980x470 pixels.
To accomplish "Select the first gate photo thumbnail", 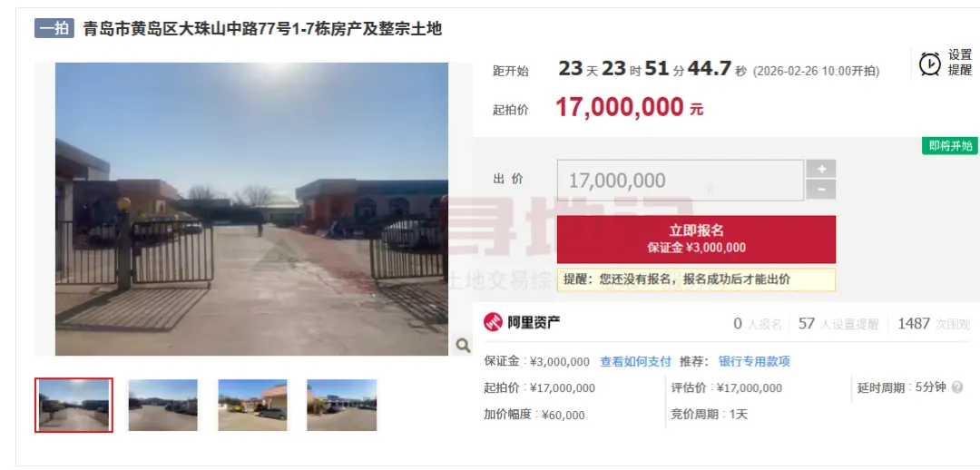I will click(73, 405).
